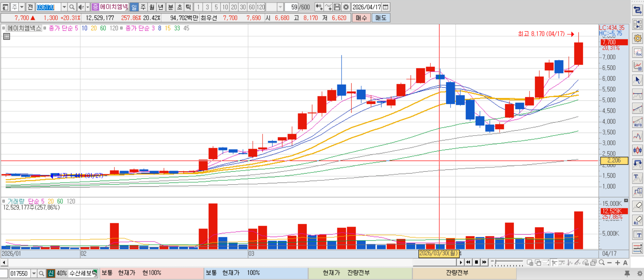
Task: Select the weekly 주 period toggle
Action: pyautogui.click(x=143, y=7)
